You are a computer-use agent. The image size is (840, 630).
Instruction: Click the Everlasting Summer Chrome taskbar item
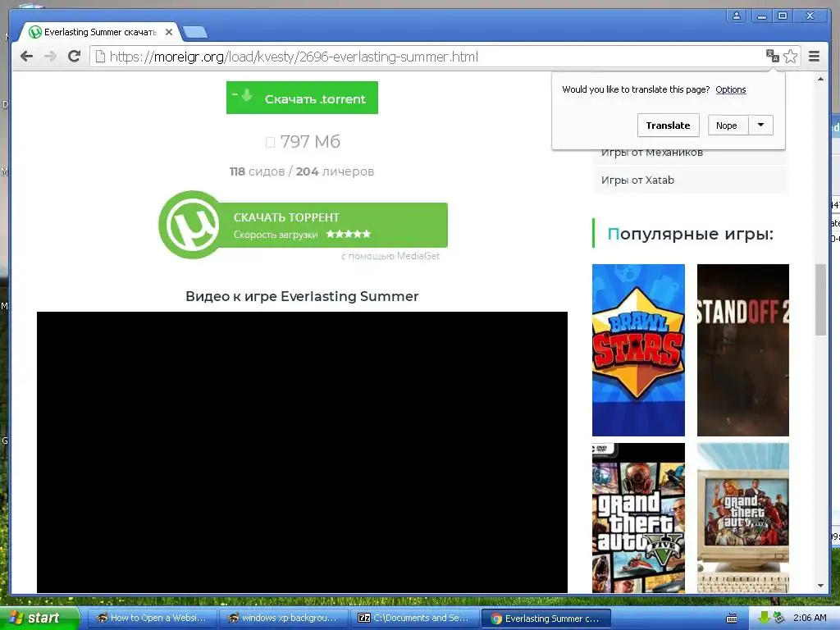546,619
